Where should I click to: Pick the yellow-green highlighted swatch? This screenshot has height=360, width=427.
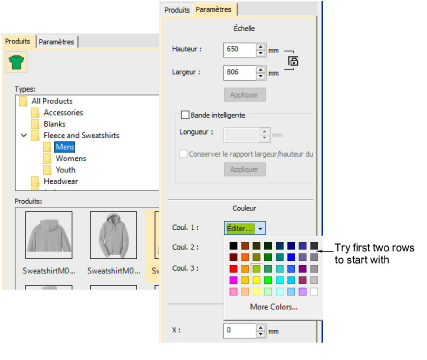click(256, 269)
